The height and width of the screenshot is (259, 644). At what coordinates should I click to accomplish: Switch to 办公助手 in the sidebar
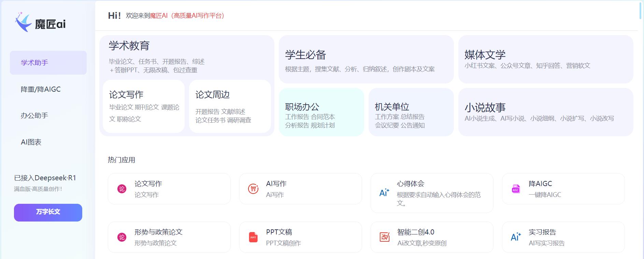[48, 116]
